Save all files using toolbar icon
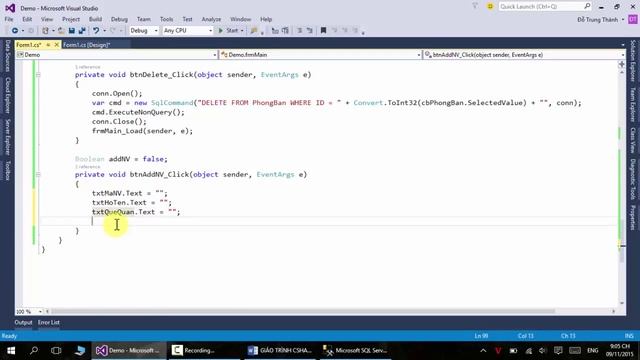Image resolution: width=640 pixels, height=360 pixels. coord(82,31)
